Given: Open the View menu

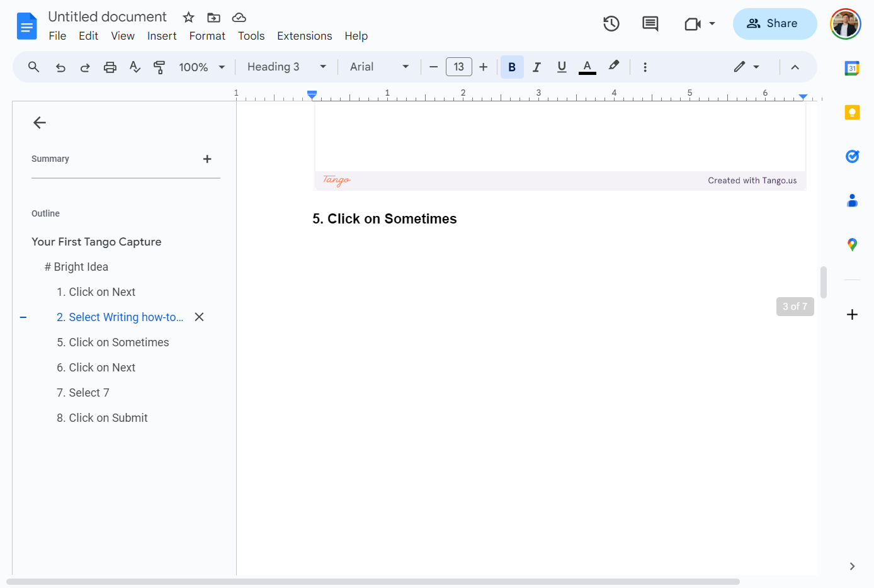Looking at the screenshot, I should coord(123,36).
